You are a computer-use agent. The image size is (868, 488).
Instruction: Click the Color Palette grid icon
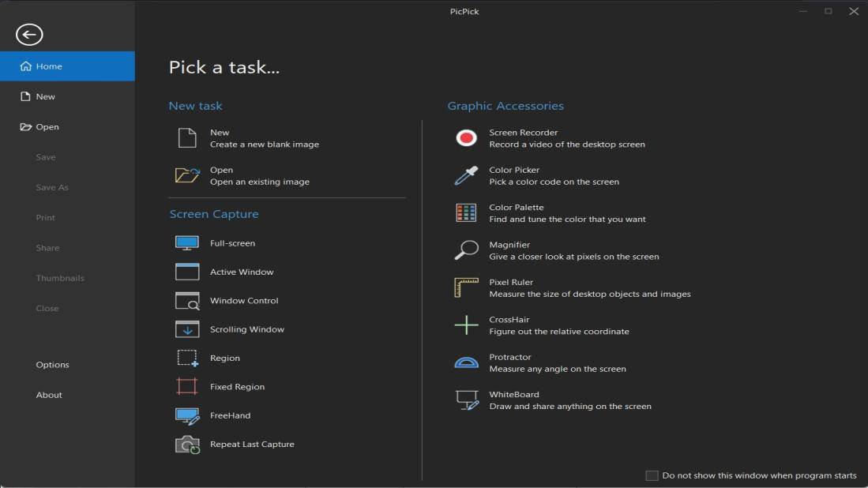click(466, 213)
